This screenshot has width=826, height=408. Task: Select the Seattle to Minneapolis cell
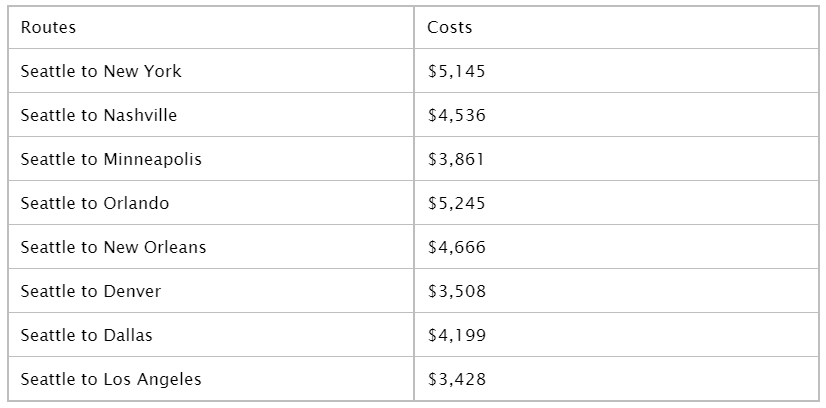(x=211, y=158)
